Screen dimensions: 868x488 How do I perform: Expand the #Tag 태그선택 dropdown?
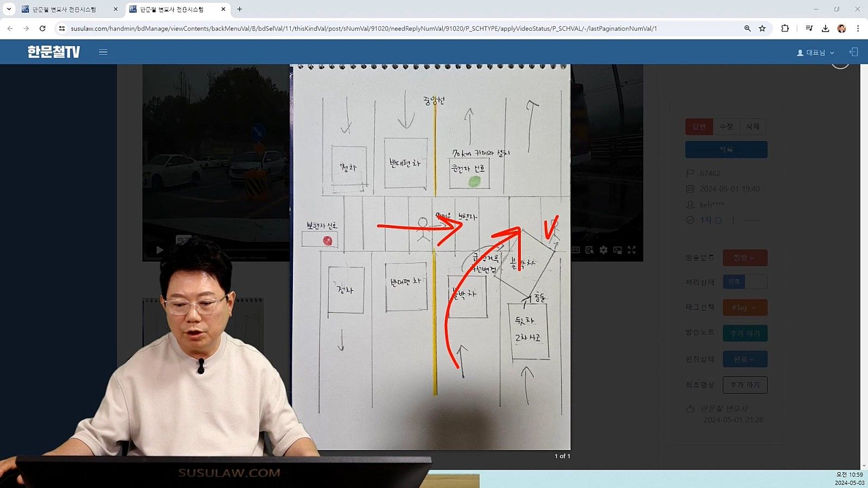click(x=745, y=307)
